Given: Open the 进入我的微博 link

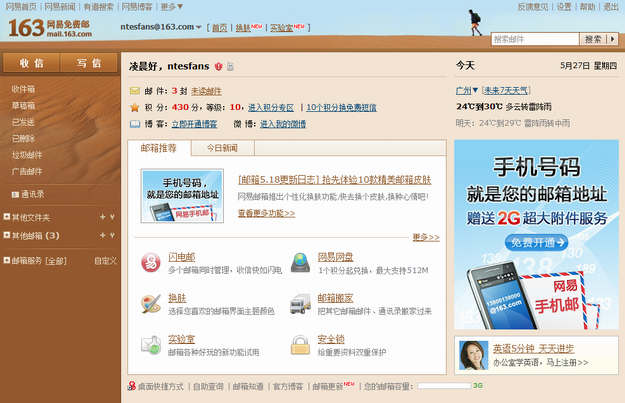Looking at the screenshot, I should click(283, 124).
